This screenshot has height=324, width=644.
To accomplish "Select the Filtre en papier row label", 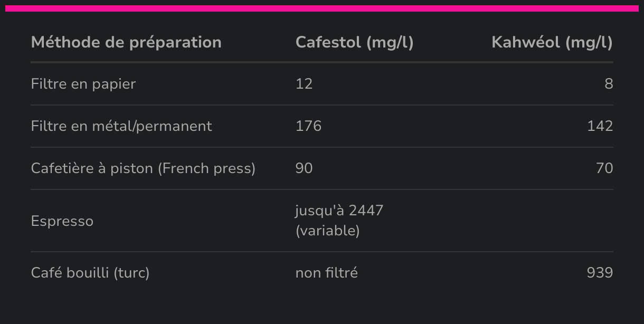I will (83, 84).
